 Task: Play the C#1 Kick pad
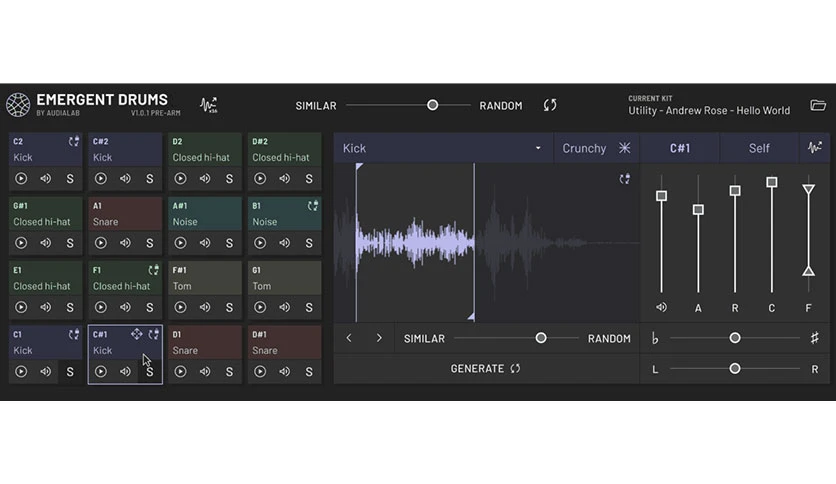[100, 372]
